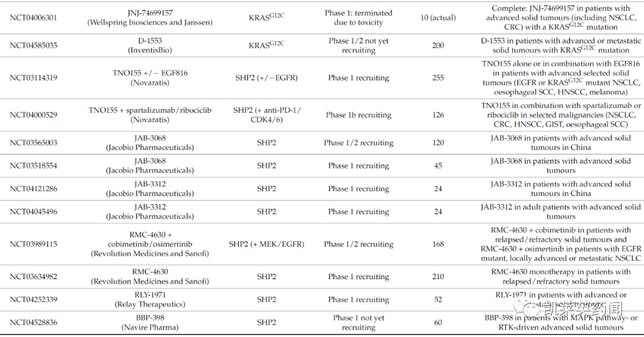This screenshot has width=644, height=337.
Task: Click the WeChat watermark logo icon
Action: pyautogui.click(x=527, y=307)
